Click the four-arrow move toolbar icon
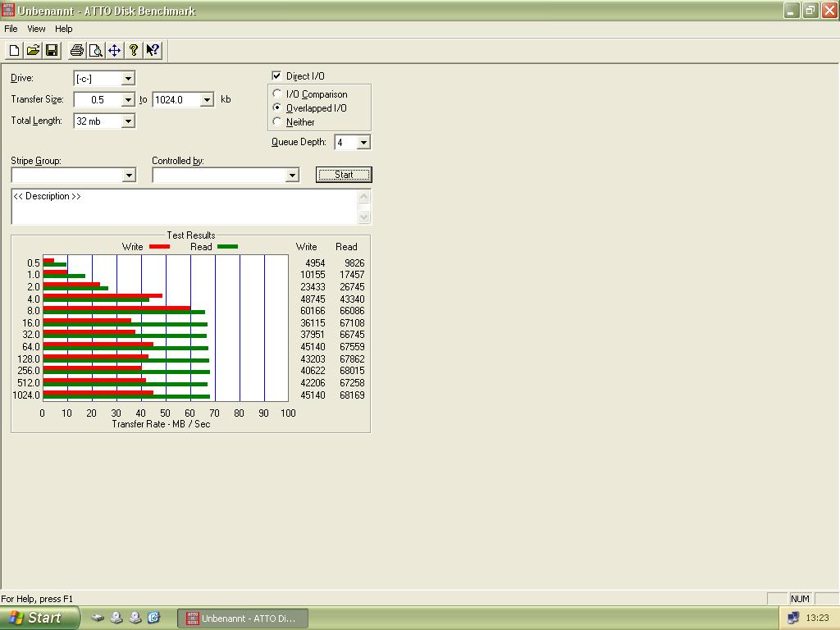The width and height of the screenshot is (840, 630). tap(114, 50)
